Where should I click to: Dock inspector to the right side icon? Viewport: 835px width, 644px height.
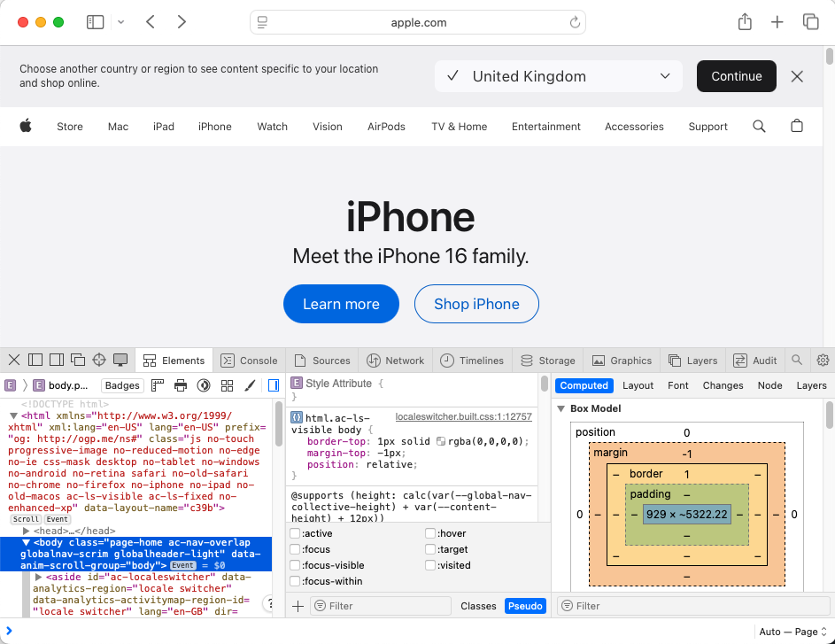(57, 360)
